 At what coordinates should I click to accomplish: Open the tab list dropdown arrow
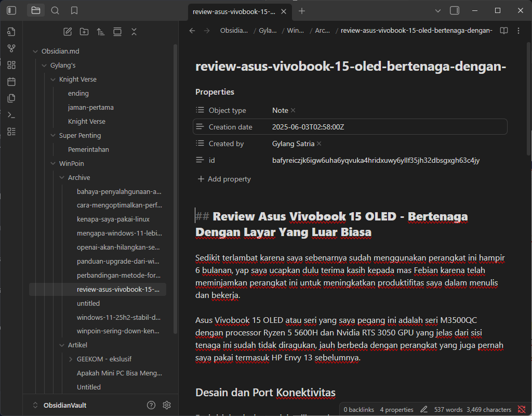438,10
